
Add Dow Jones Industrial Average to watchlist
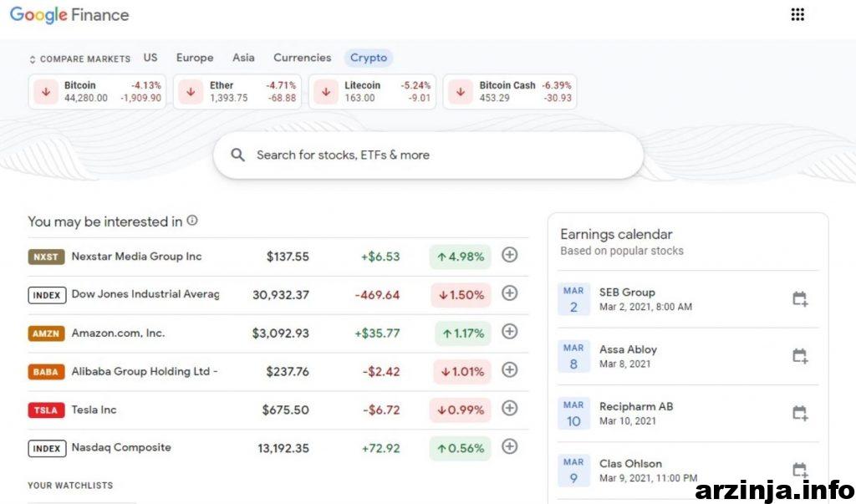tap(509, 293)
